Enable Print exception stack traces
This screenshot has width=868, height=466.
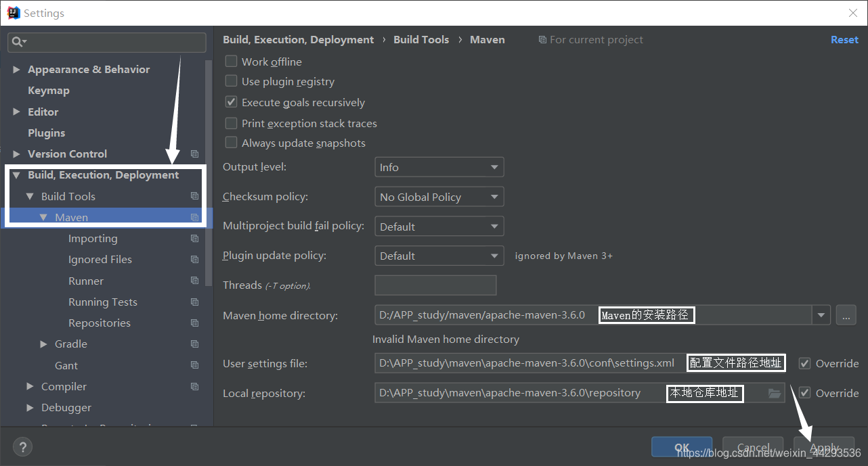[x=231, y=123]
